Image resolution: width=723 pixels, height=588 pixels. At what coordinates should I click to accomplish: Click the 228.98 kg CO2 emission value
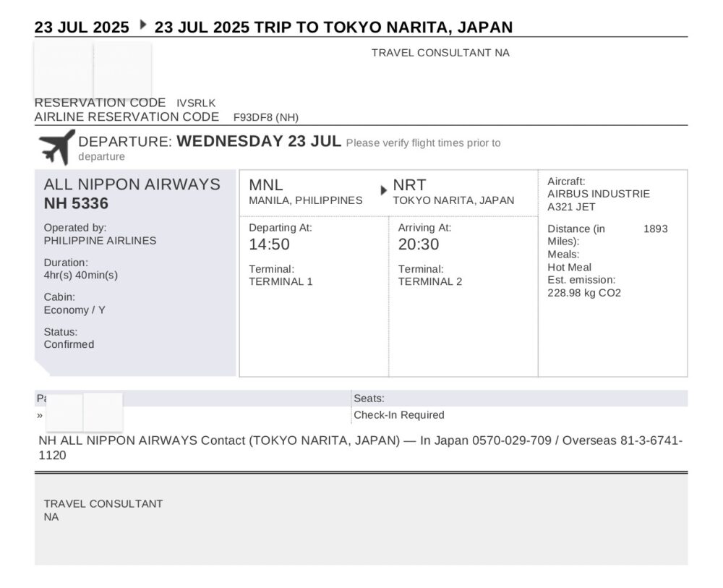pyautogui.click(x=584, y=294)
